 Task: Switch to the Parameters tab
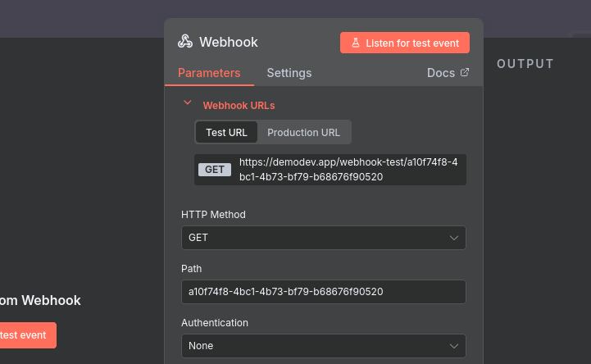click(x=209, y=73)
